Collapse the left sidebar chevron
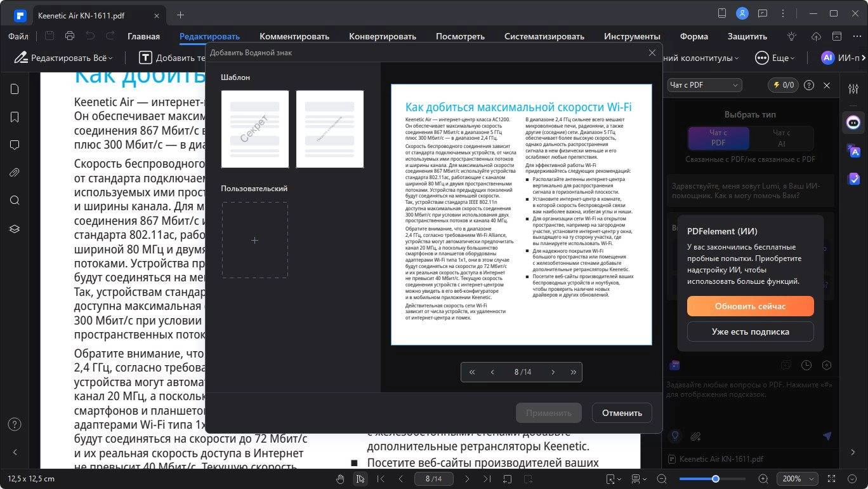Screen dimensions: 868x489 15,452
